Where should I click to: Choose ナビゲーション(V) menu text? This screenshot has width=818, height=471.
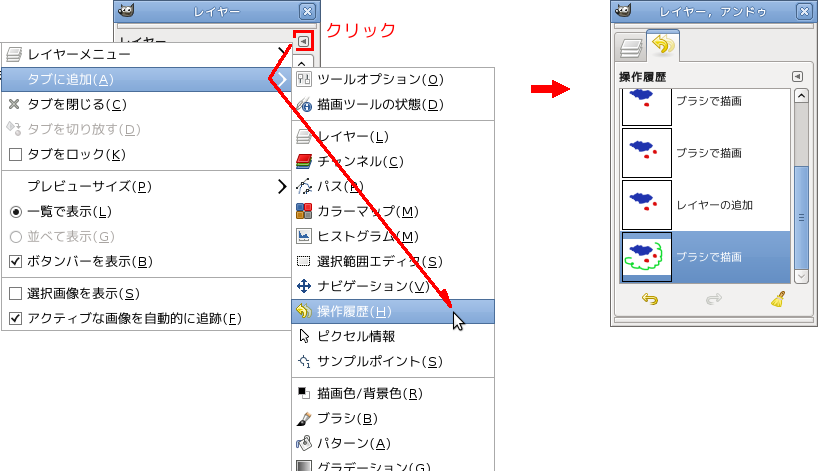pyautogui.click(x=374, y=286)
